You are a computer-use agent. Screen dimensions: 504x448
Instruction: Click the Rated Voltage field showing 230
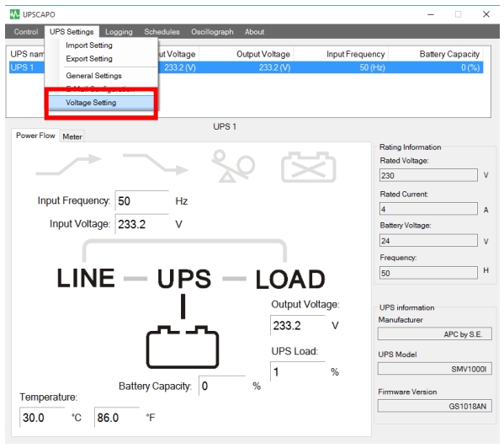pyautogui.click(x=428, y=176)
